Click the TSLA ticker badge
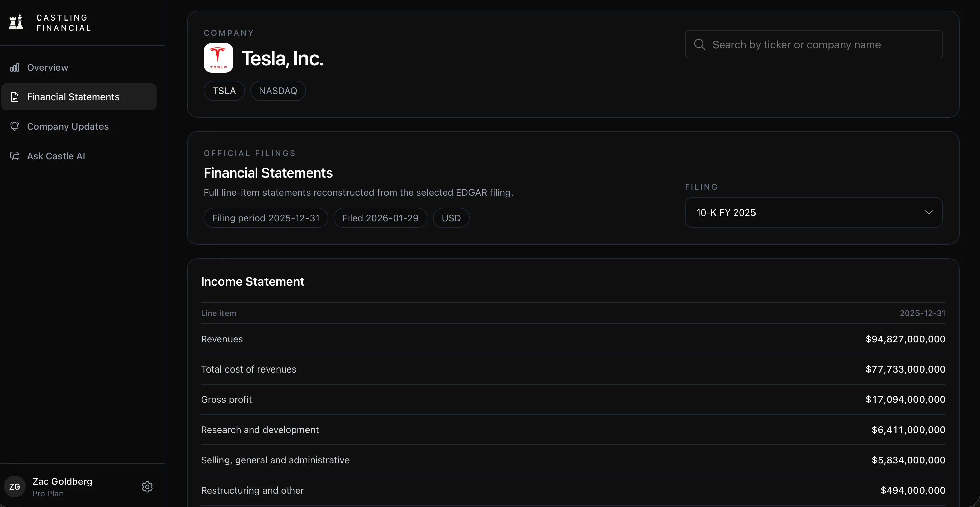The width and height of the screenshot is (980, 507). coord(224,91)
